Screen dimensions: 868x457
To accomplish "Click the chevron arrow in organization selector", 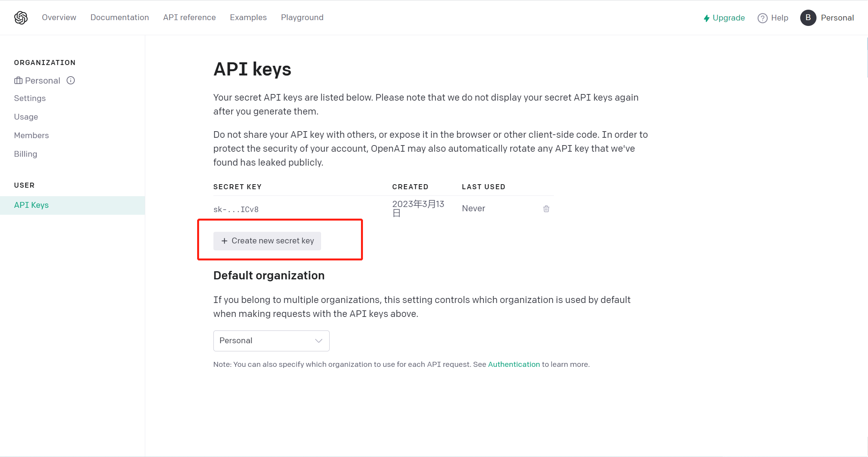I will [318, 341].
